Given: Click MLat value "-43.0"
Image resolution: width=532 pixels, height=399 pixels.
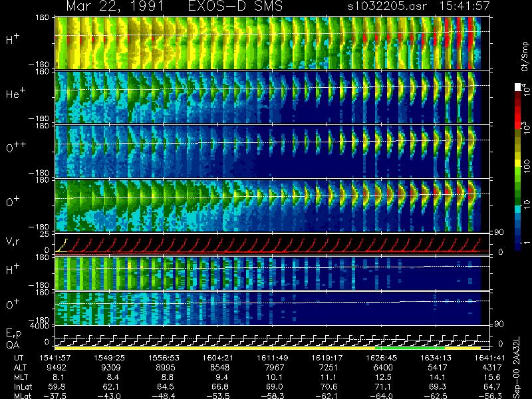Looking at the screenshot, I should 109,396.
